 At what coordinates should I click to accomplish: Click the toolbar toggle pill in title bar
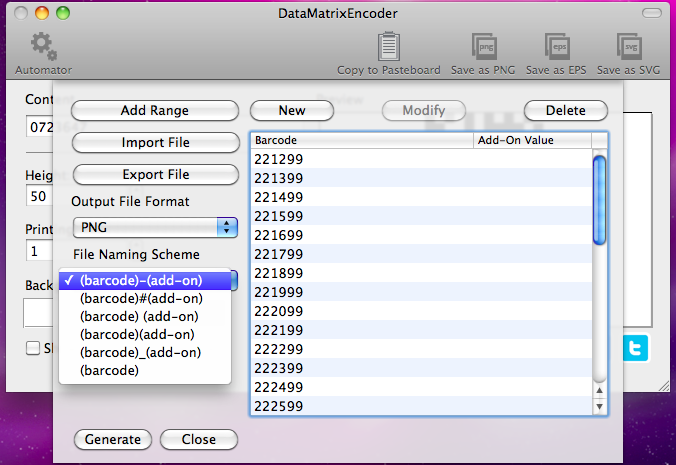click(651, 13)
